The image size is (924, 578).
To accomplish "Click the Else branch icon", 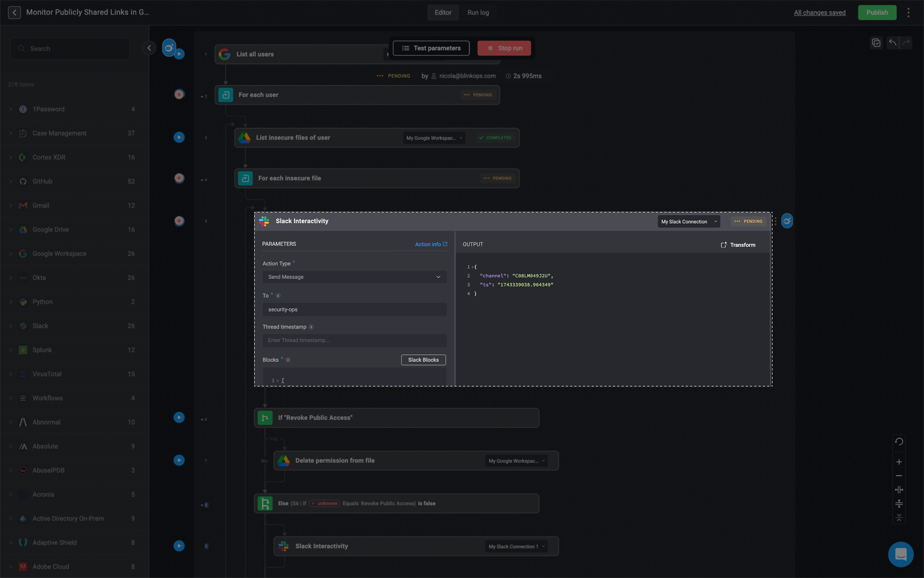I will click(265, 503).
